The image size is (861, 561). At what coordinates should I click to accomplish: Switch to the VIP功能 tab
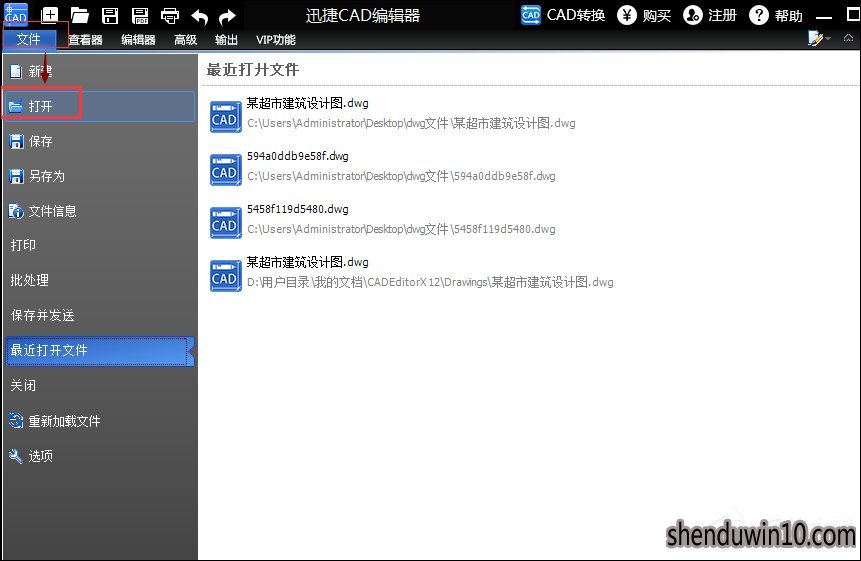click(276, 40)
